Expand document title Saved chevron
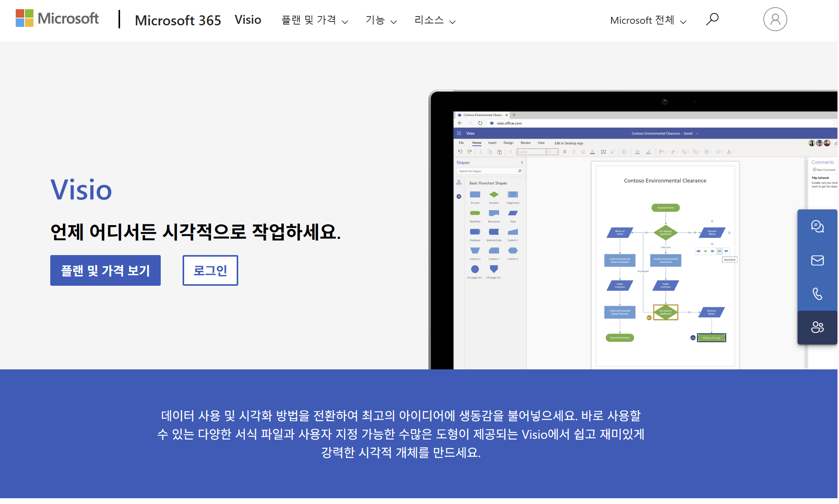The image size is (839, 504). [697, 133]
